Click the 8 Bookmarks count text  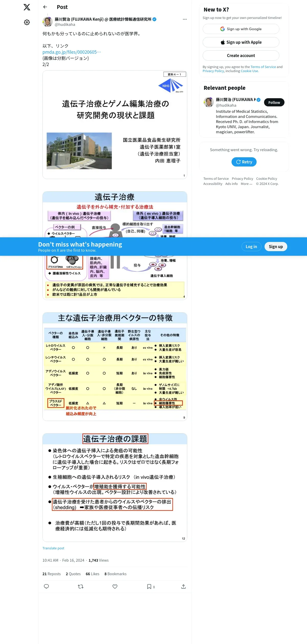(x=115, y=574)
